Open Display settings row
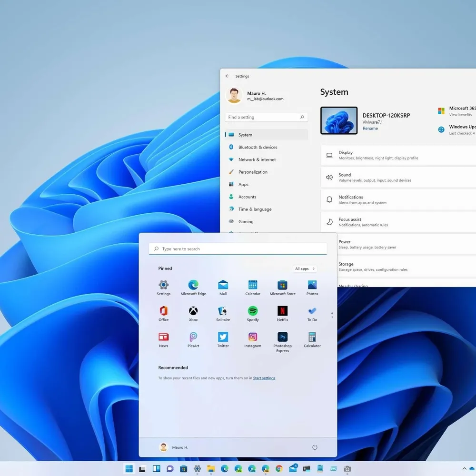This screenshot has height=476, width=476. 398,155
